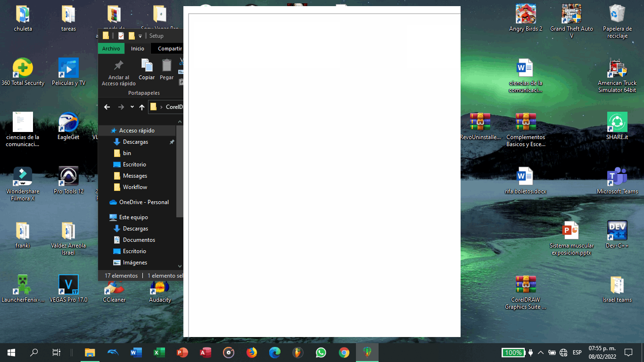
Task: Open the notification center icon
Action: coord(628,353)
